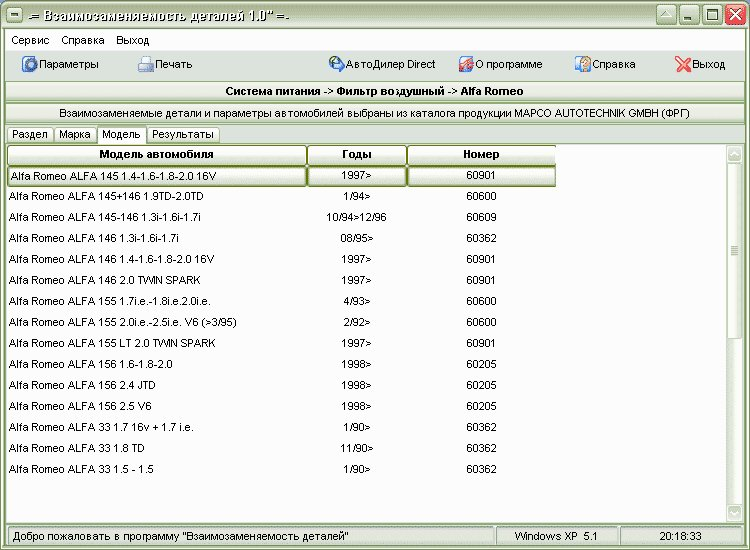Click the roll-up arrow title bar button
Image resolution: width=750 pixels, height=550 pixels.
665,15
